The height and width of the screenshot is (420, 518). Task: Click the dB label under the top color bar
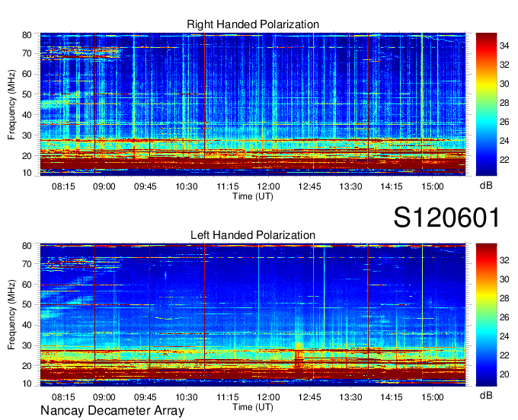pyautogui.click(x=486, y=186)
